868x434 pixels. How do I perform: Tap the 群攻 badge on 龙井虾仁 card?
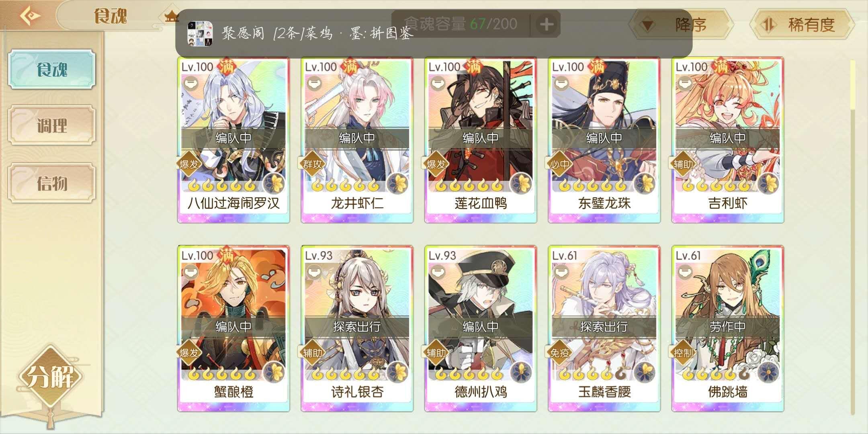[x=312, y=164]
